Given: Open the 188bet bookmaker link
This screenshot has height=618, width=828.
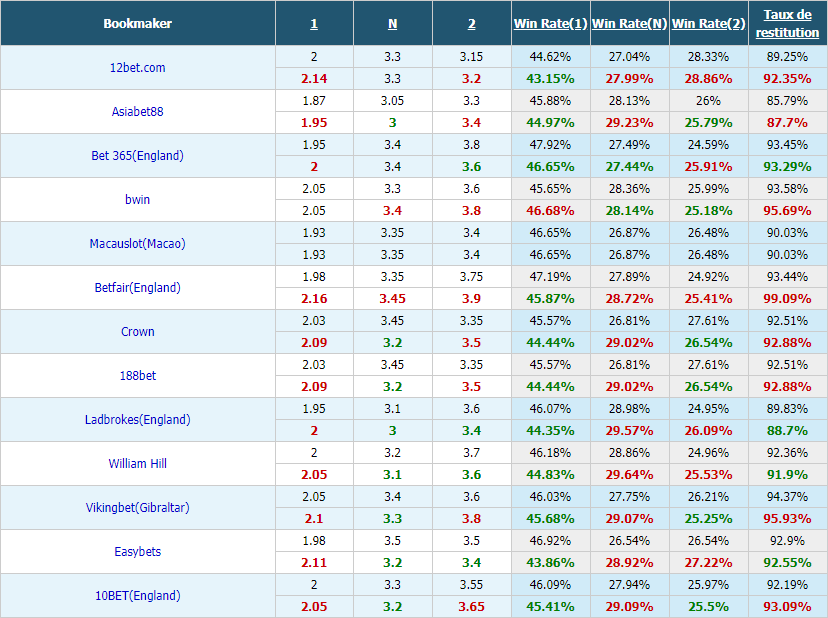Looking at the screenshot, I should coord(137,376).
